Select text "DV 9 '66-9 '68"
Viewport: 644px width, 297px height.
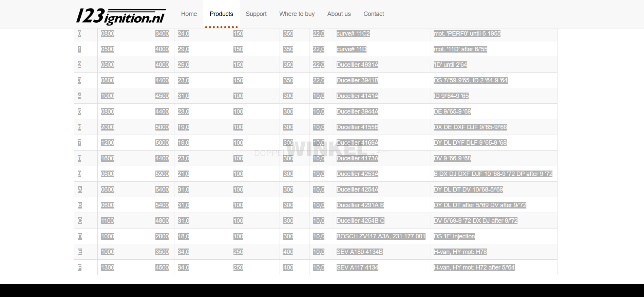pyautogui.click(x=452, y=158)
